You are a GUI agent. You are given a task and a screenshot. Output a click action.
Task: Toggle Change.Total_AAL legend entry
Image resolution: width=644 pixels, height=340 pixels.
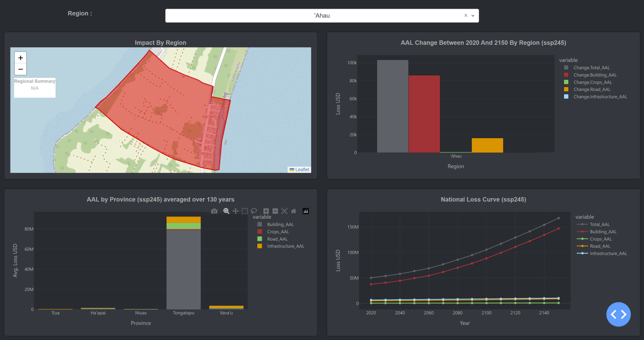pos(587,68)
